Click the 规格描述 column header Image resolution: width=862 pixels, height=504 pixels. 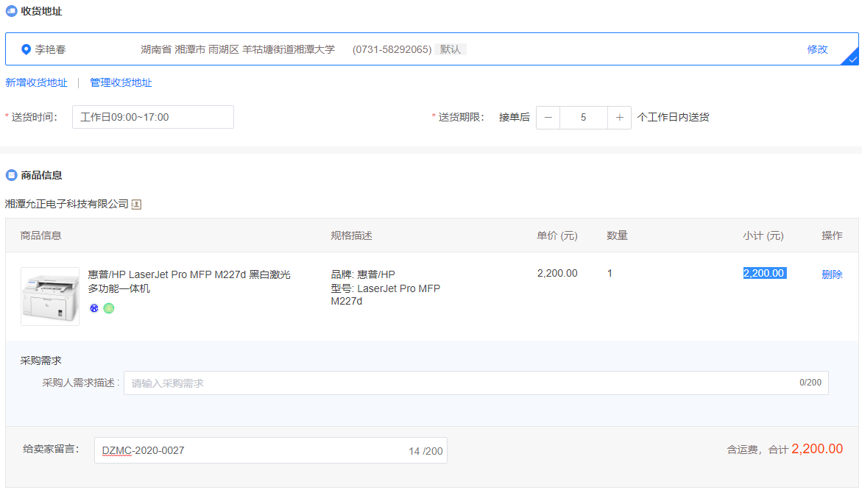(351, 235)
